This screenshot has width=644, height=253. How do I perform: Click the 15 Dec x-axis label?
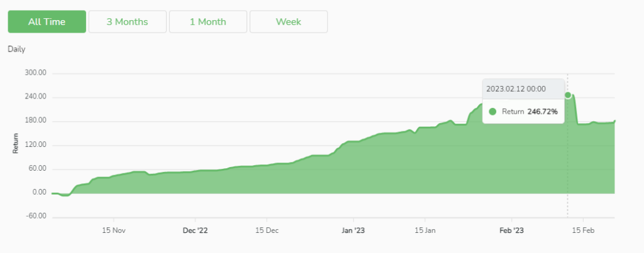(x=267, y=230)
